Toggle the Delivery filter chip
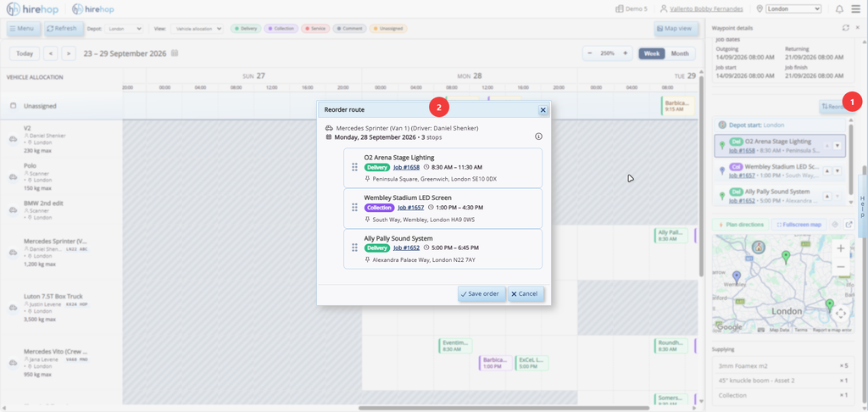The image size is (868, 412). [247, 28]
